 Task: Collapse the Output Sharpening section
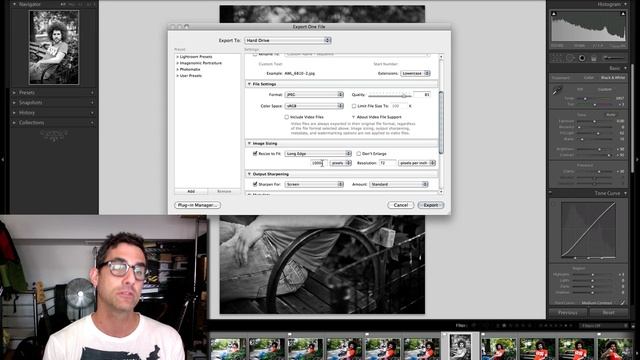249,174
